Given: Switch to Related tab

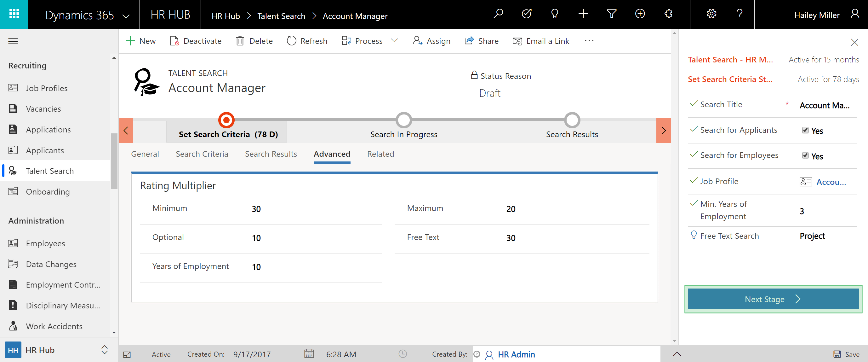Looking at the screenshot, I should click(x=380, y=154).
